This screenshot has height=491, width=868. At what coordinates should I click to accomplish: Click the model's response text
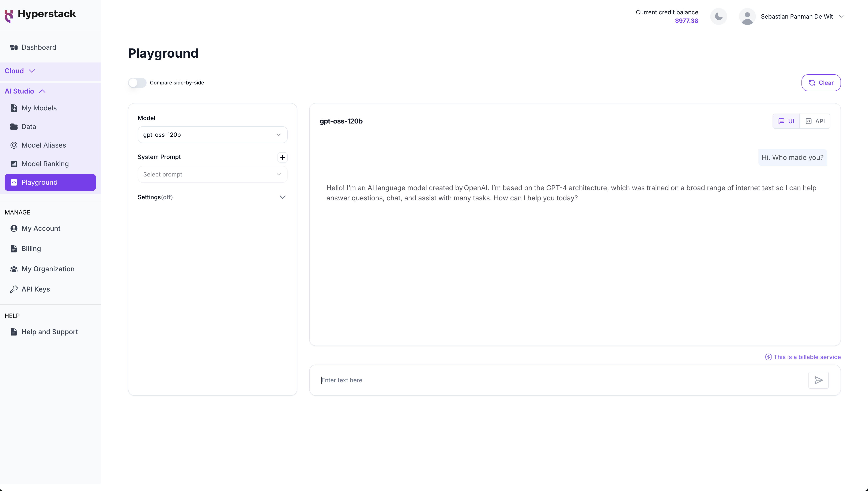pyautogui.click(x=571, y=193)
